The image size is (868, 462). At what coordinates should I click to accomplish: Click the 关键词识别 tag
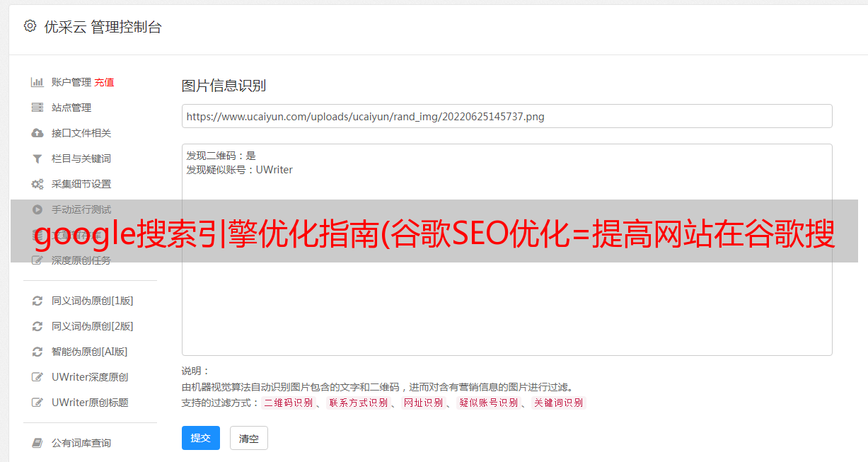coord(558,403)
